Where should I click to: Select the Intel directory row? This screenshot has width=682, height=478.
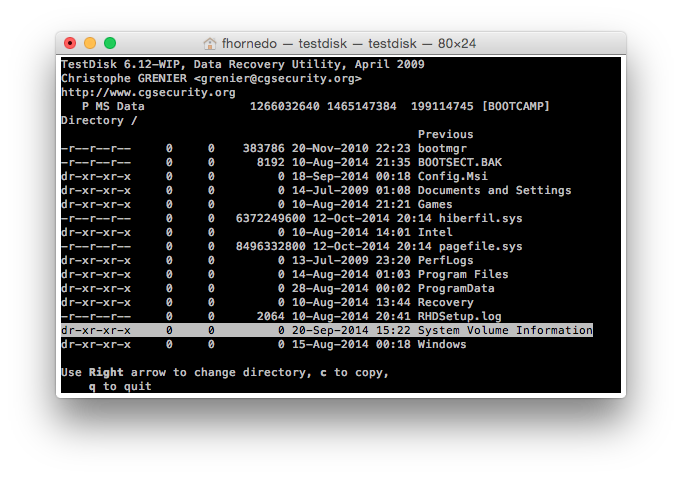(257, 232)
